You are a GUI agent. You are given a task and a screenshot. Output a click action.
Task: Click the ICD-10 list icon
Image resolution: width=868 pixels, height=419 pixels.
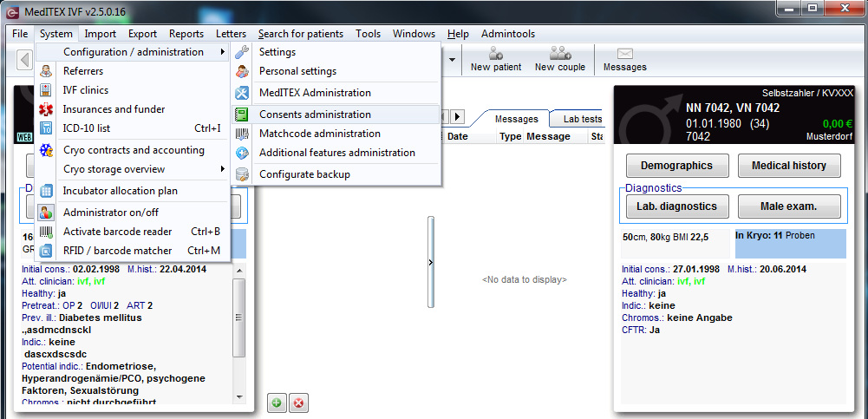click(47, 128)
